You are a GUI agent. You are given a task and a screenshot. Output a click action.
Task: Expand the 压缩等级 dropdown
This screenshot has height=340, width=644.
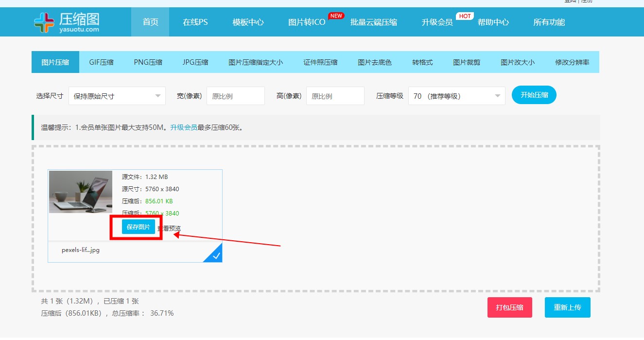pos(456,96)
